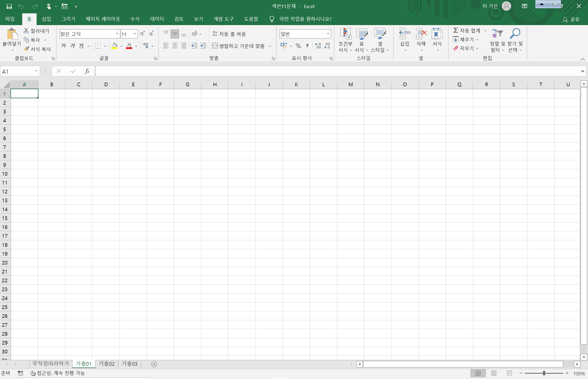Toggle Wrap Text (자동 줄 바꿈)
The image size is (588, 379).
(x=229, y=34)
